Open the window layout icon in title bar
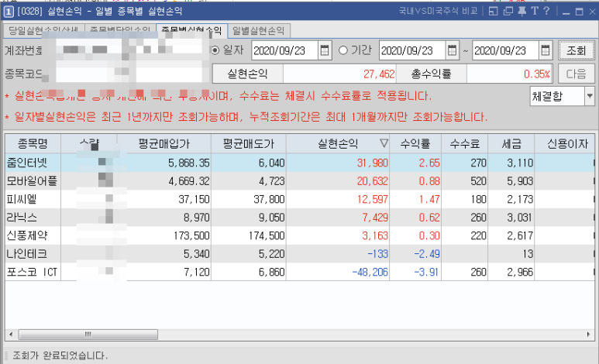Viewport: 599px width, 364px height. [493, 12]
